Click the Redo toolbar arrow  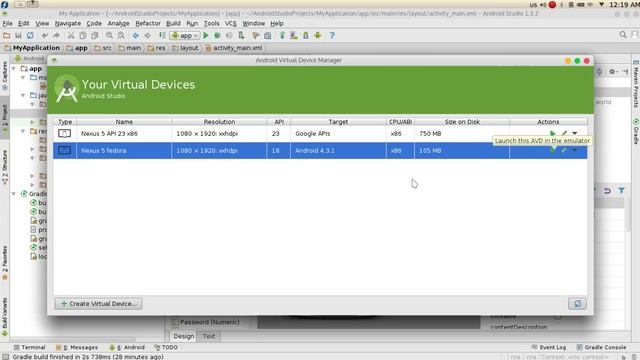tap(56, 36)
